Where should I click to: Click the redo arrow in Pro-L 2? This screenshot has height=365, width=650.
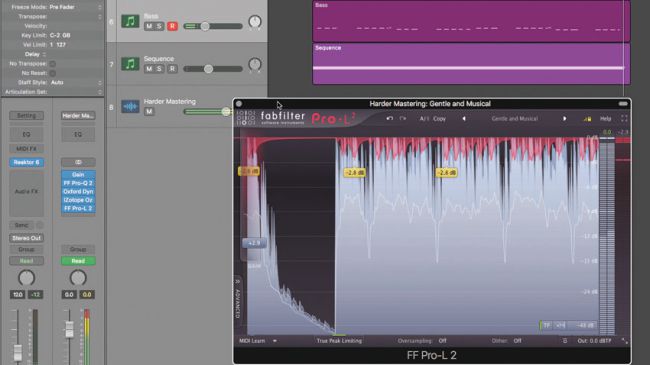403,119
